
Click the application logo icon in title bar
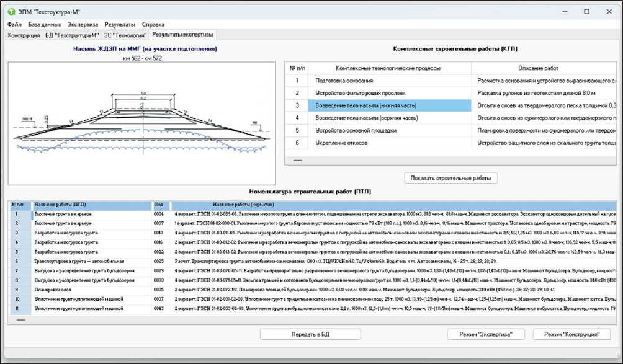tap(11, 12)
